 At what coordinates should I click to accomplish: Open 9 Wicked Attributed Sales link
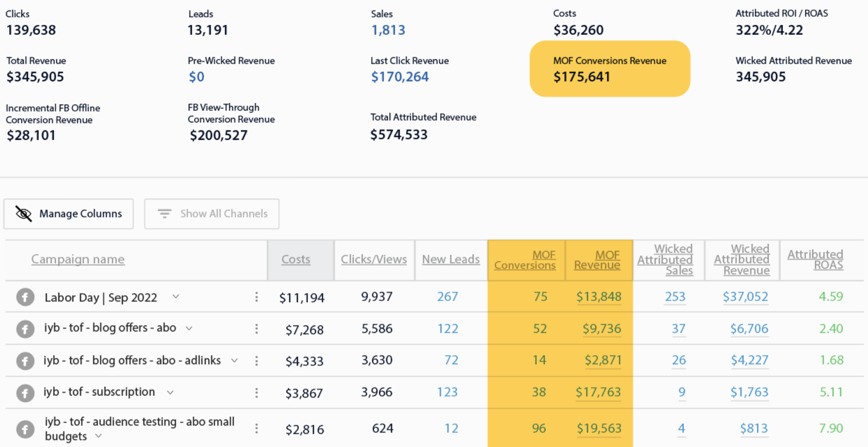pos(682,393)
